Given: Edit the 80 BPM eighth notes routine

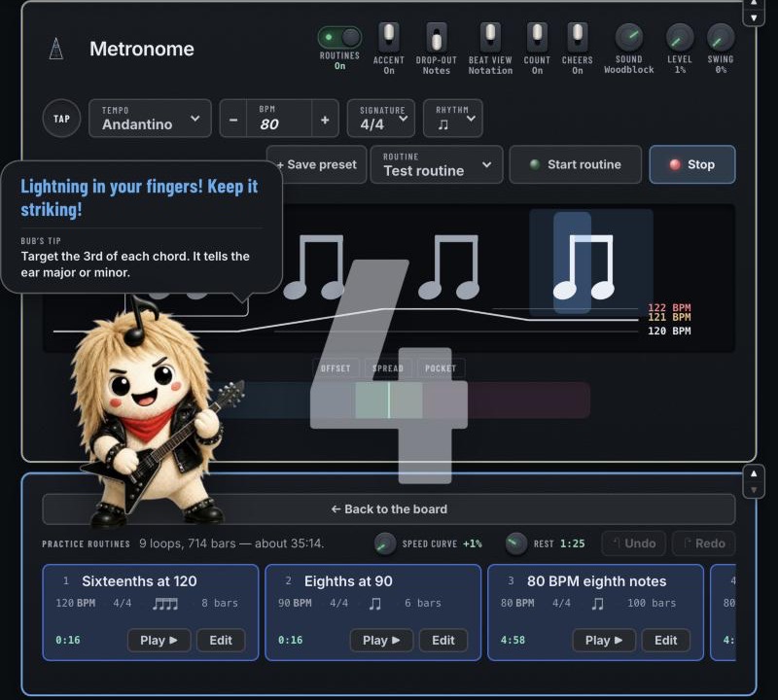Looking at the screenshot, I should [666, 641].
